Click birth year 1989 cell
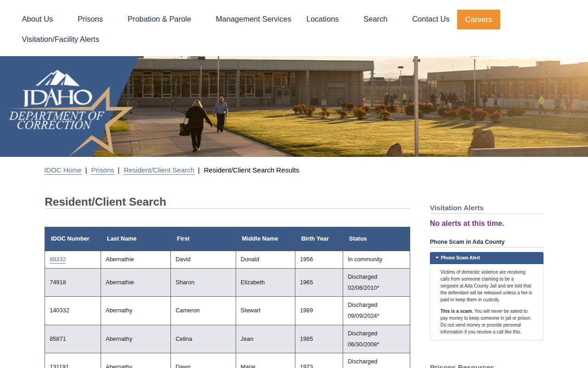588x368 pixels. (x=319, y=310)
